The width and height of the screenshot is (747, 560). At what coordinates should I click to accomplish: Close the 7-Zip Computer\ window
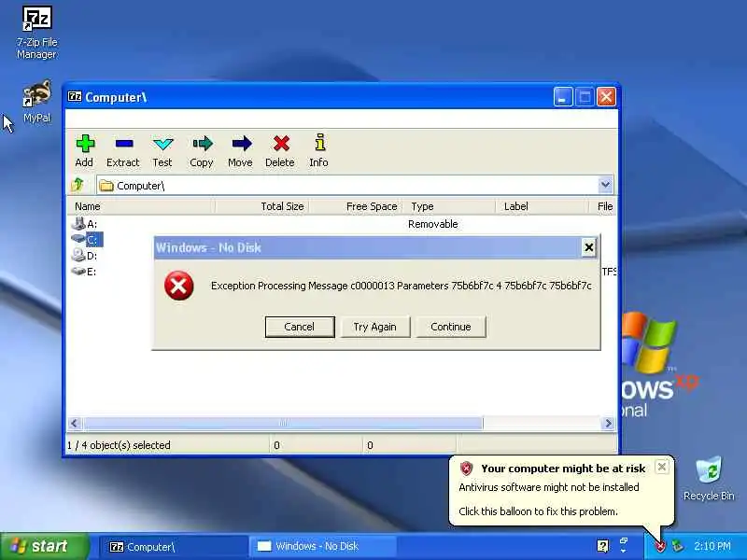[x=606, y=98]
